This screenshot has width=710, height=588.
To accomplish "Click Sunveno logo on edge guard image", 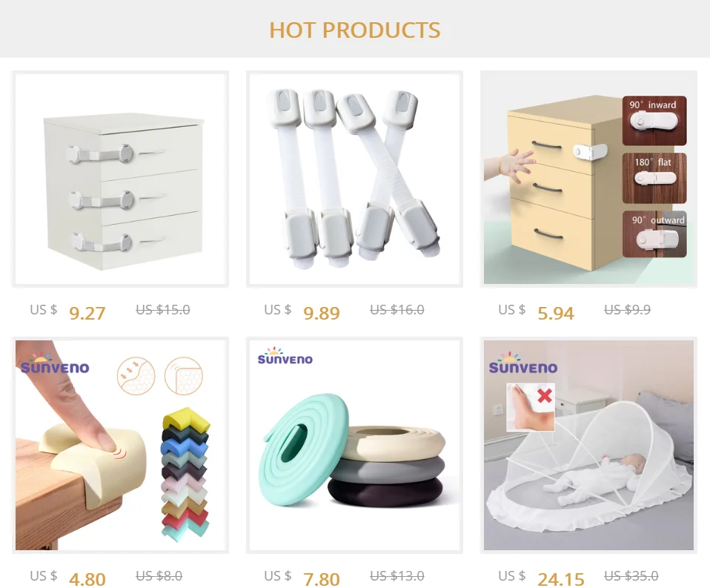I will [x=285, y=356].
